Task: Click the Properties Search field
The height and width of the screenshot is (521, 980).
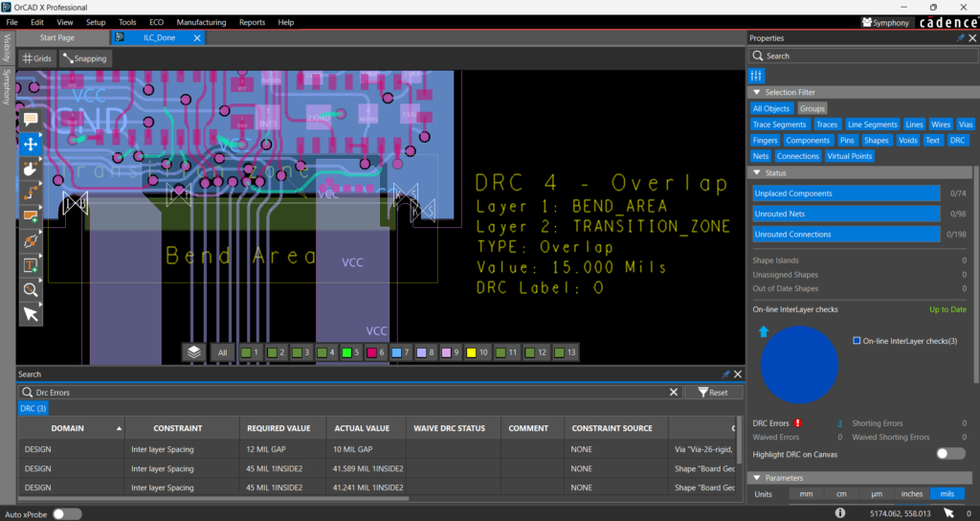Action: point(863,56)
